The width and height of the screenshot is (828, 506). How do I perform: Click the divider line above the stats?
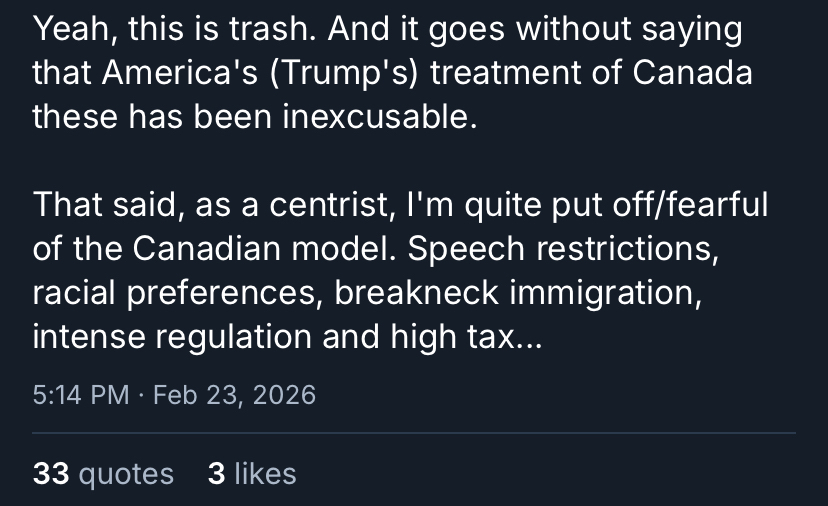(x=414, y=433)
